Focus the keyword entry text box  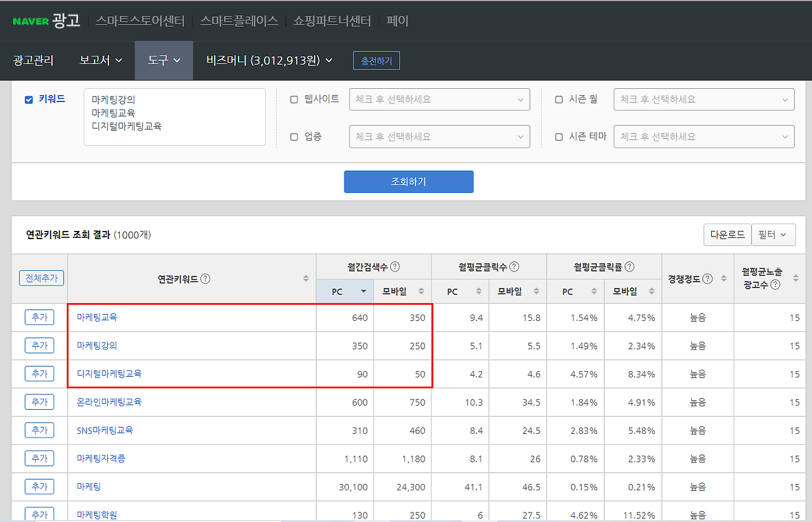tap(174, 117)
